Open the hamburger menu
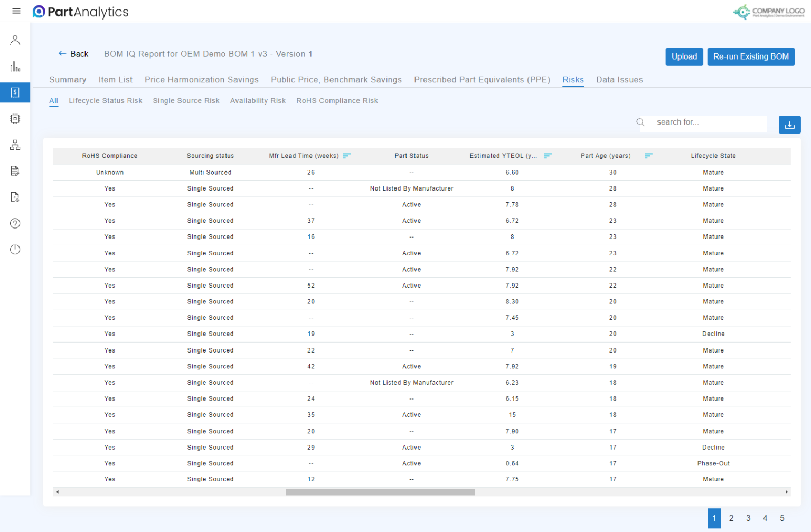Screen dimensions: 811x532 pyautogui.click(x=16, y=11)
